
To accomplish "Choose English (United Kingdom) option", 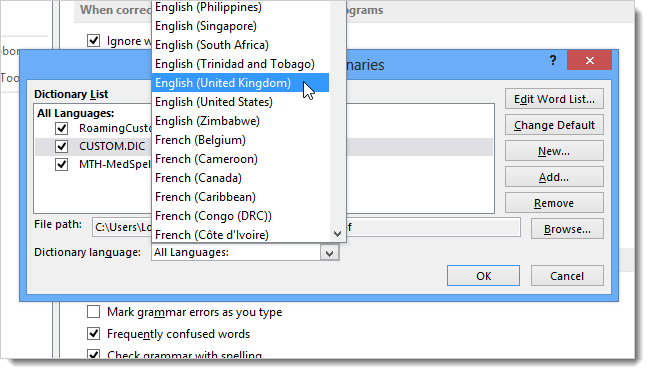I will point(240,83).
